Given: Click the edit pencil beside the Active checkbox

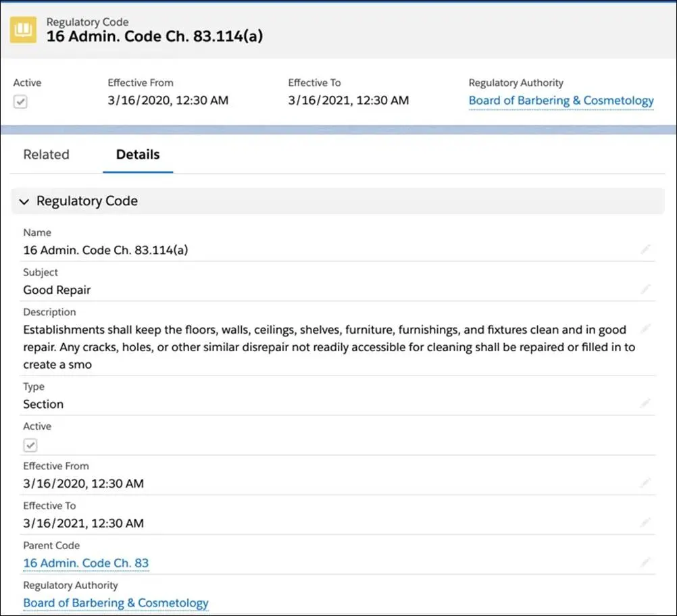Looking at the screenshot, I should click(x=645, y=442).
